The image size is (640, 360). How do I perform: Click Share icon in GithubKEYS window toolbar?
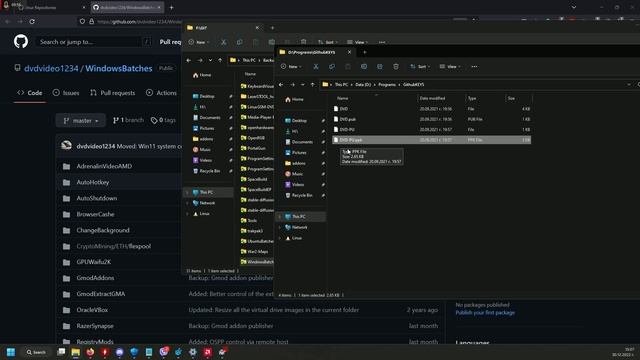coord(380,67)
